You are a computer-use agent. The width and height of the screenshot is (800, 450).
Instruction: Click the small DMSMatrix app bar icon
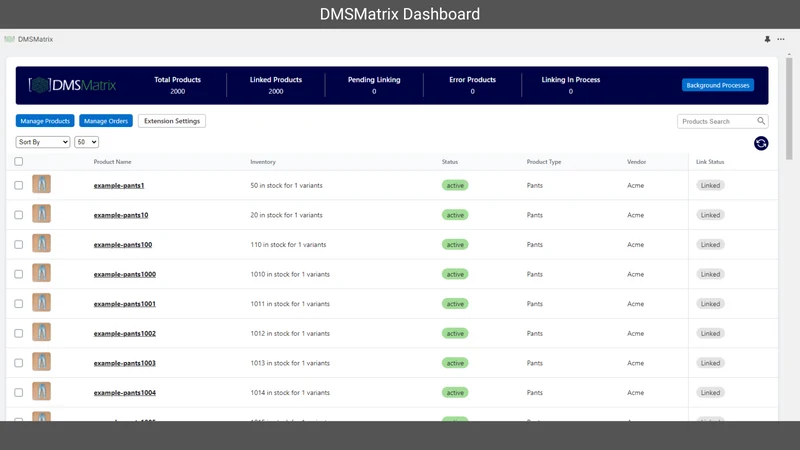tap(9, 39)
